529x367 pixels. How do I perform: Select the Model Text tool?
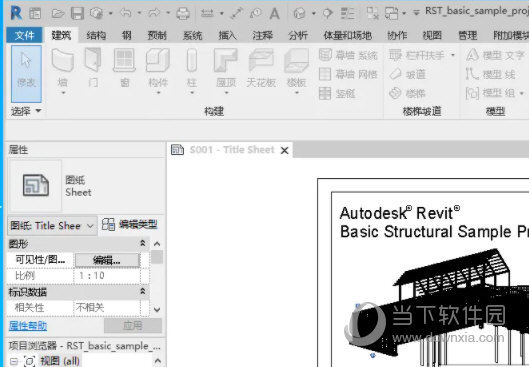click(495, 55)
